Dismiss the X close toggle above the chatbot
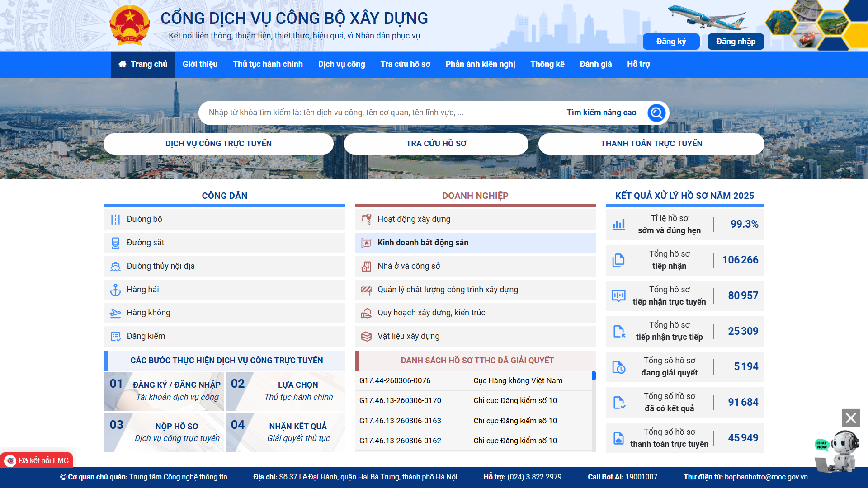This screenshot has height=488, width=868. (850, 418)
